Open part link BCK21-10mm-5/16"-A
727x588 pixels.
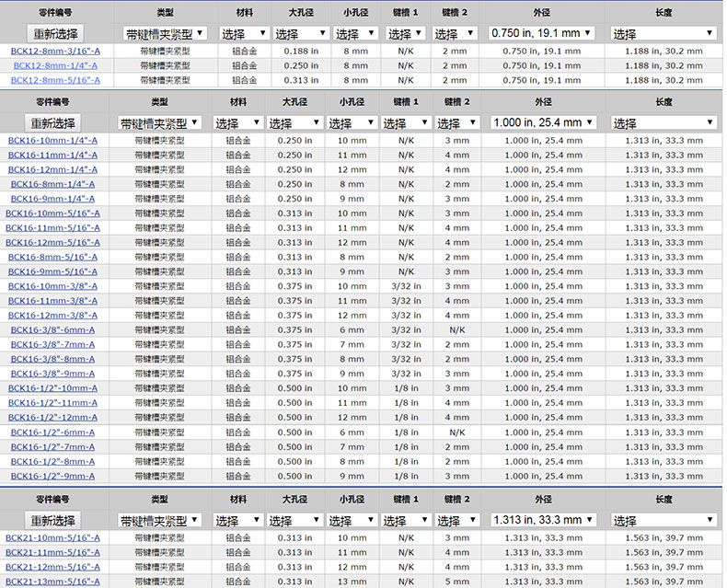[52, 537]
